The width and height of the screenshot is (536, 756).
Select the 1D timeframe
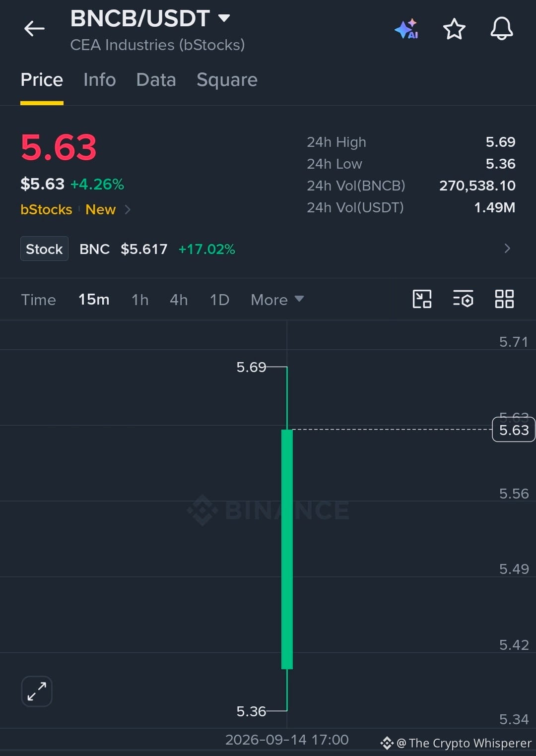coord(219,300)
